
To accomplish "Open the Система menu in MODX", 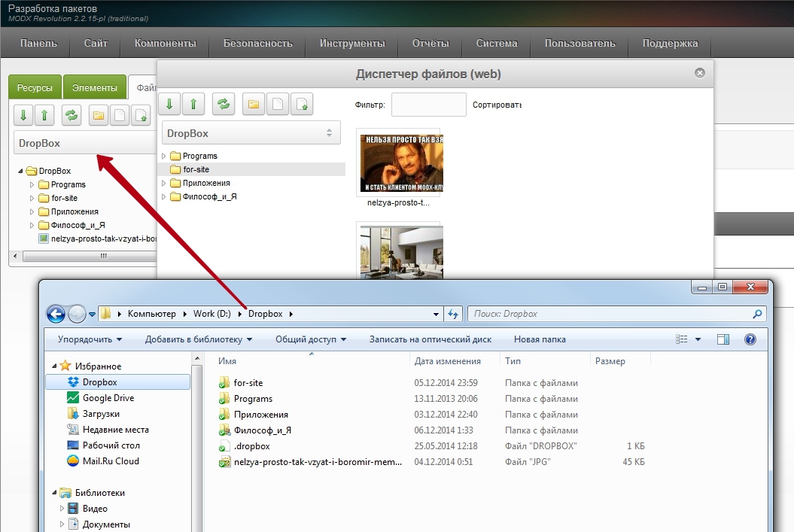I will click(496, 44).
